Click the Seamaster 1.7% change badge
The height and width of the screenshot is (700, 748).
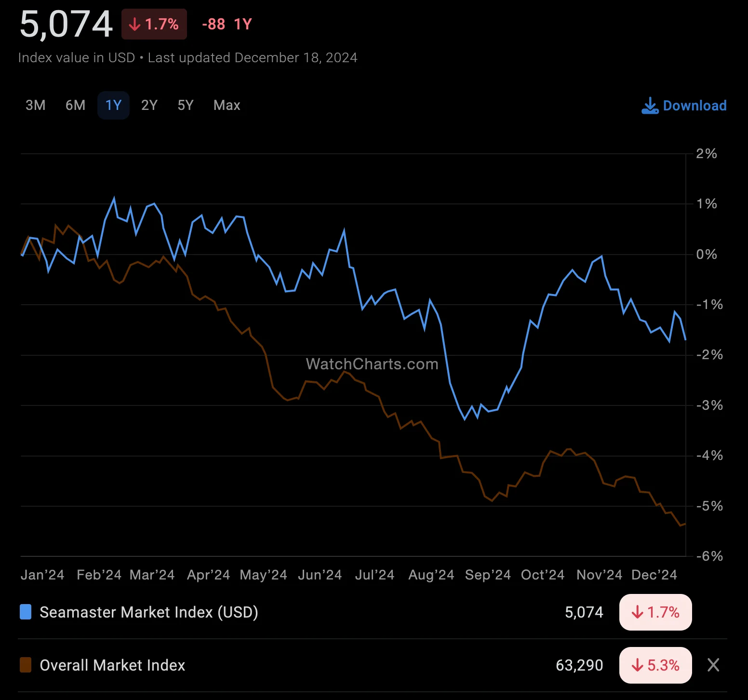[x=655, y=612]
